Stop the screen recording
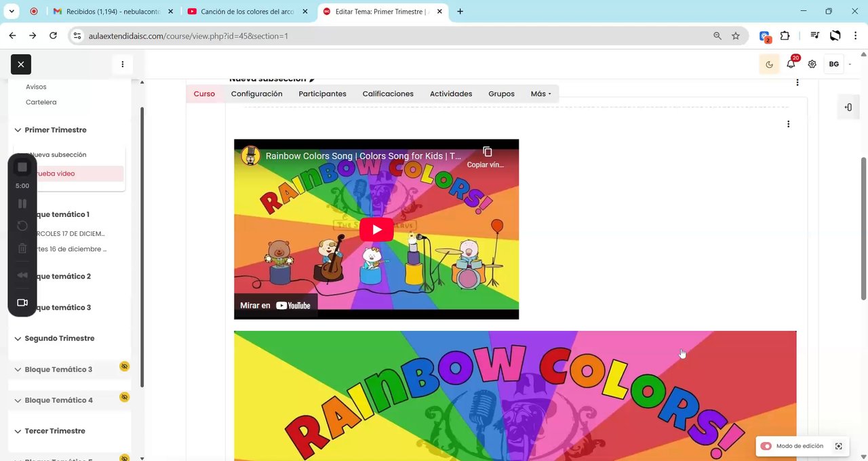 [x=22, y=167]
